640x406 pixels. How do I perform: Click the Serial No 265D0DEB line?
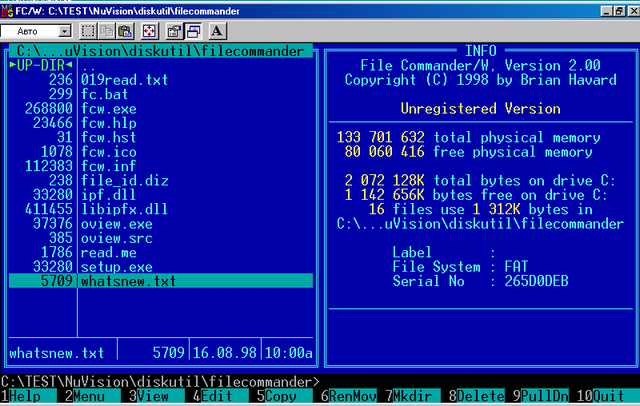pos(480,281)
